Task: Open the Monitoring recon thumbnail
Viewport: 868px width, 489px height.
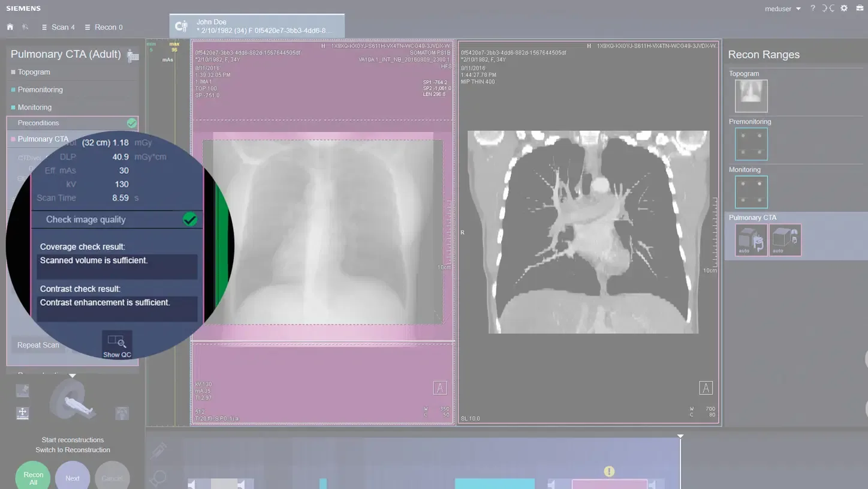Action: click(751, 192)
